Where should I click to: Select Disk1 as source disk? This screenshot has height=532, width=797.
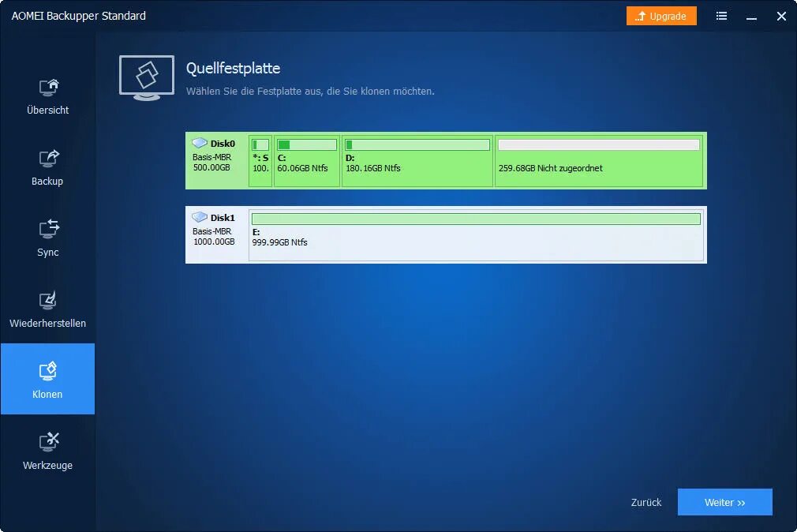pos(446,235)
